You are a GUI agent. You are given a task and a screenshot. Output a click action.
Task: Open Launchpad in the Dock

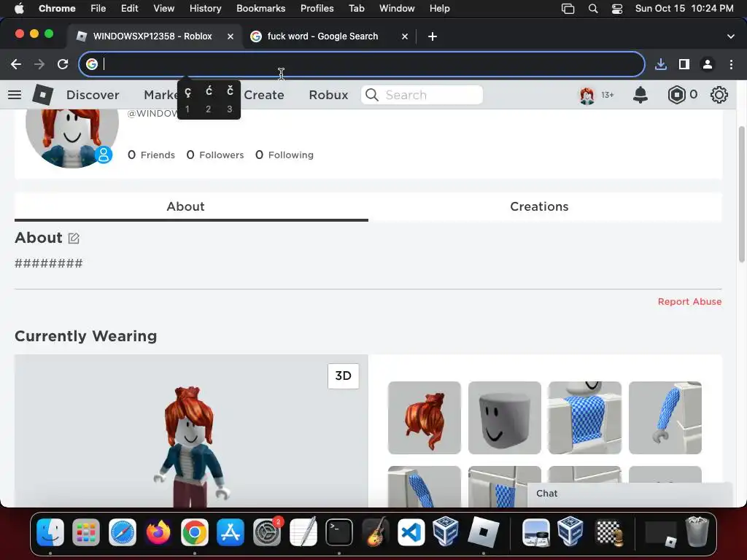pyautogui.click(x=86, y=532)
